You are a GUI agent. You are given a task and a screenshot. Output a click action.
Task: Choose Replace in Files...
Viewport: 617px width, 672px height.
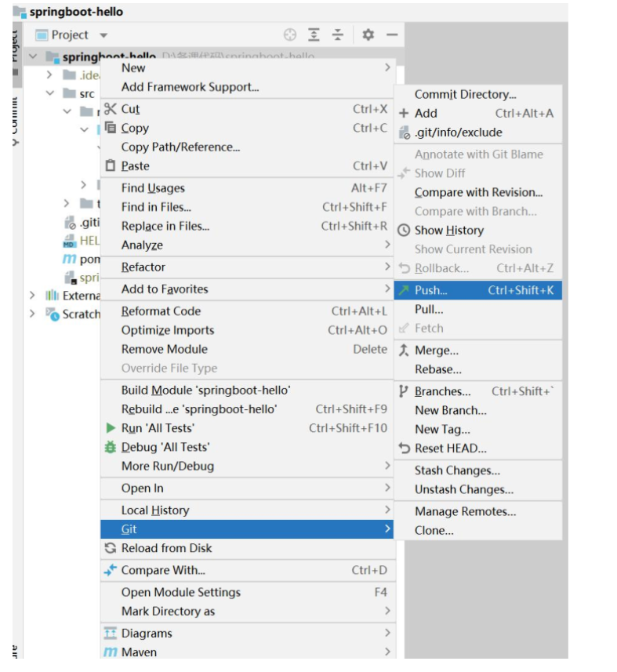pyautogui.click(x=247, y=226)
